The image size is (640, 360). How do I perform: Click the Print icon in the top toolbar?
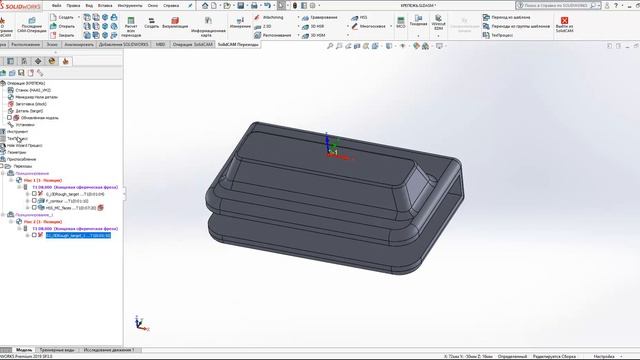[x=254, y=6]
